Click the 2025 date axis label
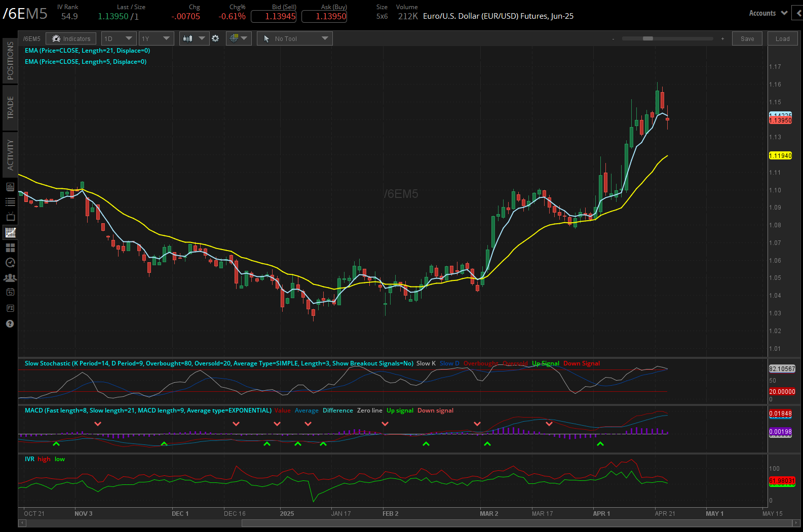This screenshot has height=532, width=803. point(287,514)
